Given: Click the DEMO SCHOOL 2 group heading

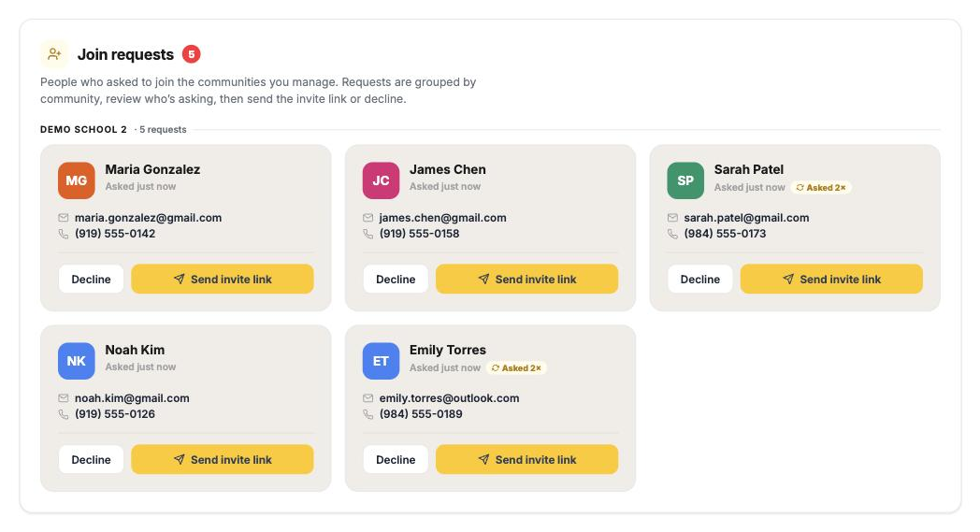Looking at the screenshot, I should tap(84, 129).
